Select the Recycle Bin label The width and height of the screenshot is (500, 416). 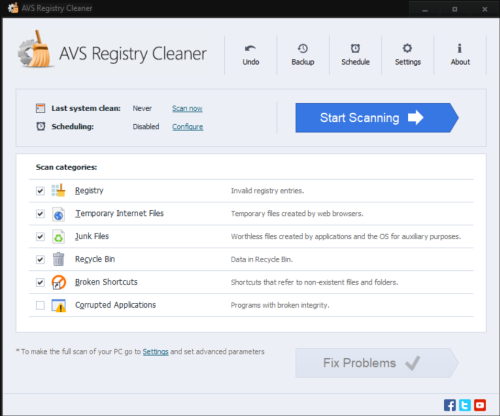tap(95, 259)
